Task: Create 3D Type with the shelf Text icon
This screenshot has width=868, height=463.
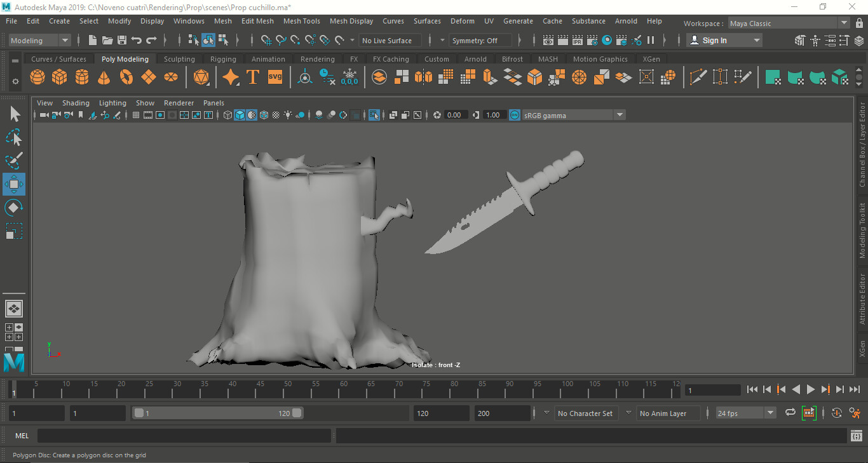Action: (252, 77)
